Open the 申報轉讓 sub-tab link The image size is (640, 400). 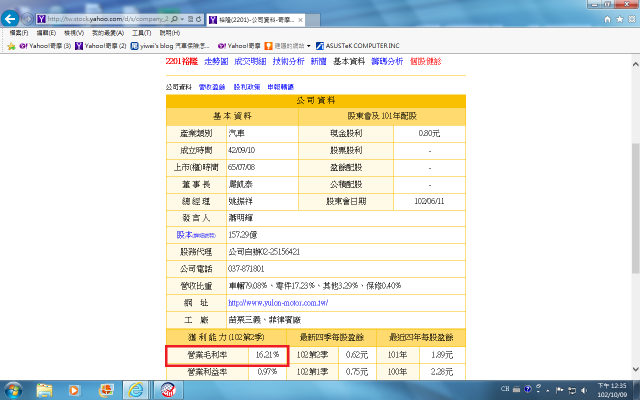281,87
